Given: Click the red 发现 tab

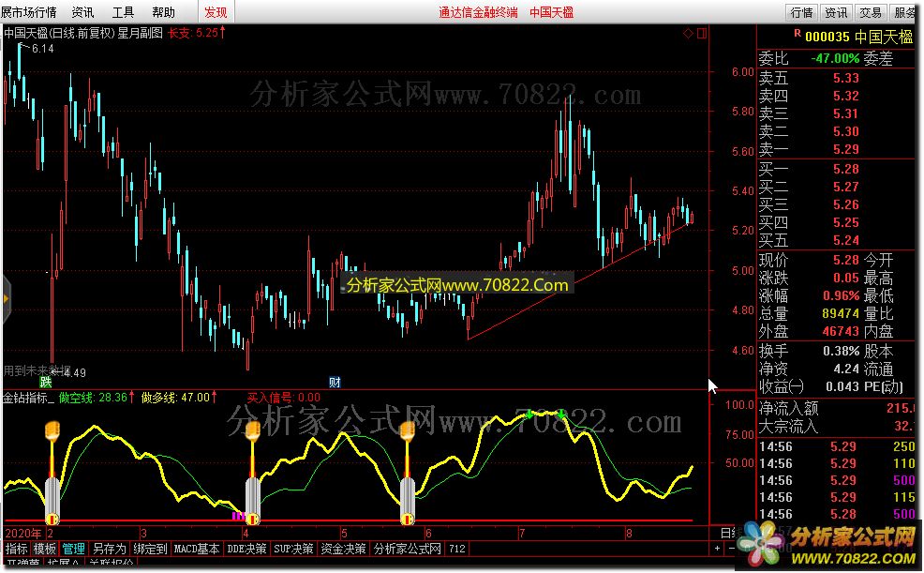Looking at the screenshot, I should [x=216, y=12].
